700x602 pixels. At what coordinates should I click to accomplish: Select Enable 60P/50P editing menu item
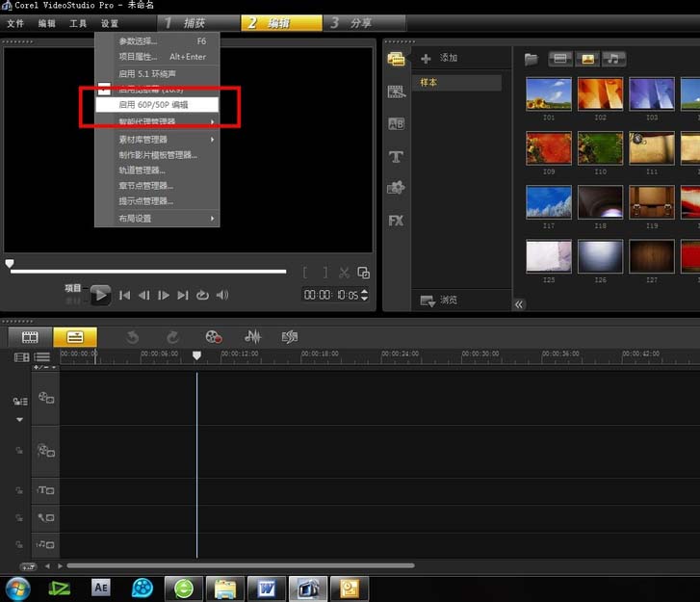click(157, 104)
